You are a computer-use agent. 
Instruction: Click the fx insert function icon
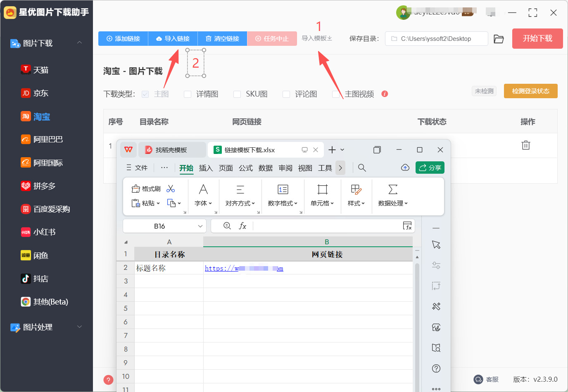242,226
